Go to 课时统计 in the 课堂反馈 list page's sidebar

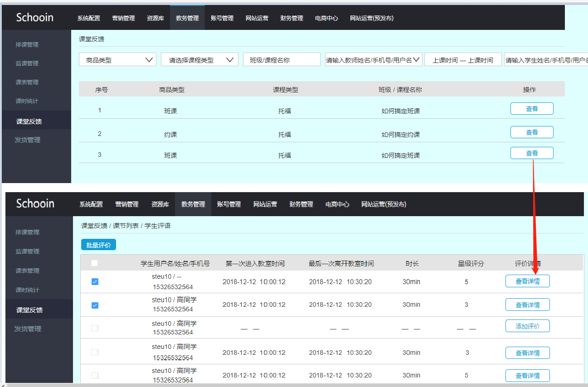pyautogui.click(x=27, y=101)
